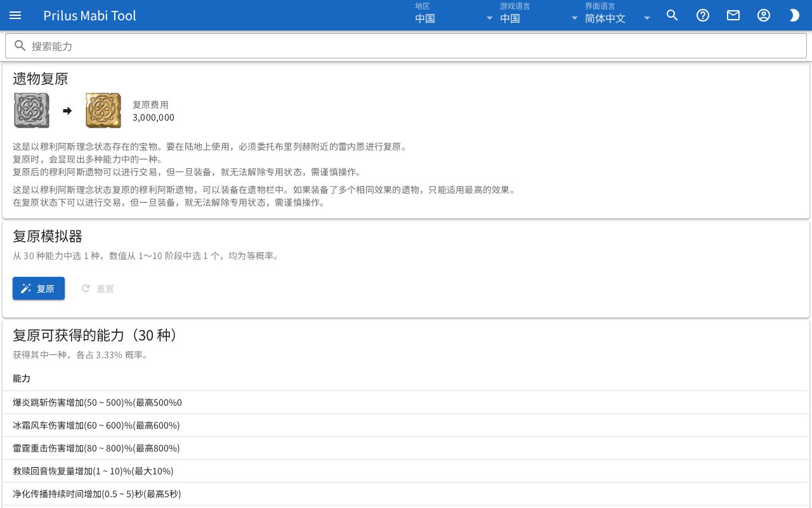This screenshot has height=508, width=812.
Task: Open the help question mark icon
Action: click(703, 15)
